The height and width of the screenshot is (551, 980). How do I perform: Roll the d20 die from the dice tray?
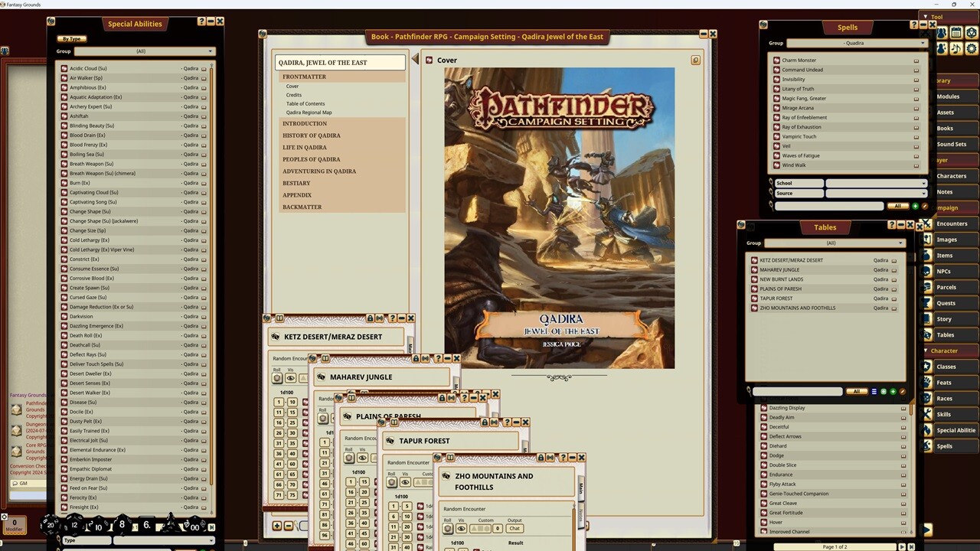pyautogui.click(x=51, y=525)
